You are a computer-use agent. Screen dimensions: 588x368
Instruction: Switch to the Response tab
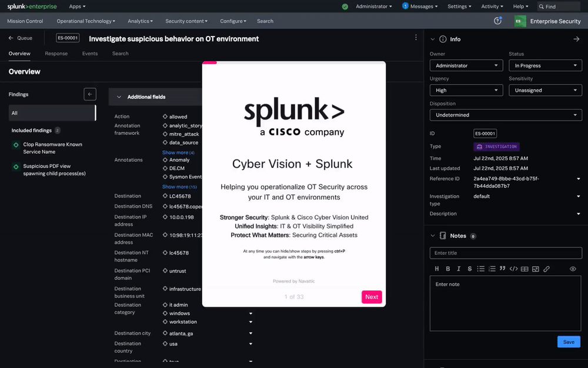point(56,54)
